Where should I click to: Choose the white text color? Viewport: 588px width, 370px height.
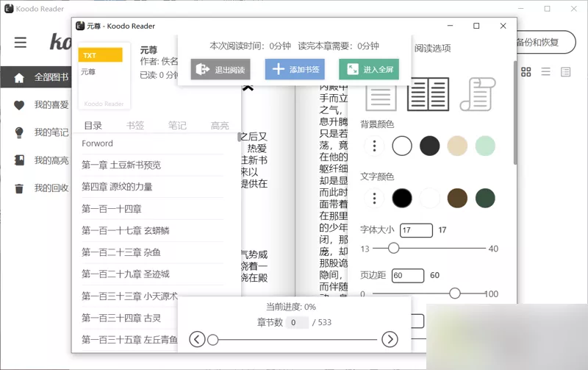click(430, 198)
